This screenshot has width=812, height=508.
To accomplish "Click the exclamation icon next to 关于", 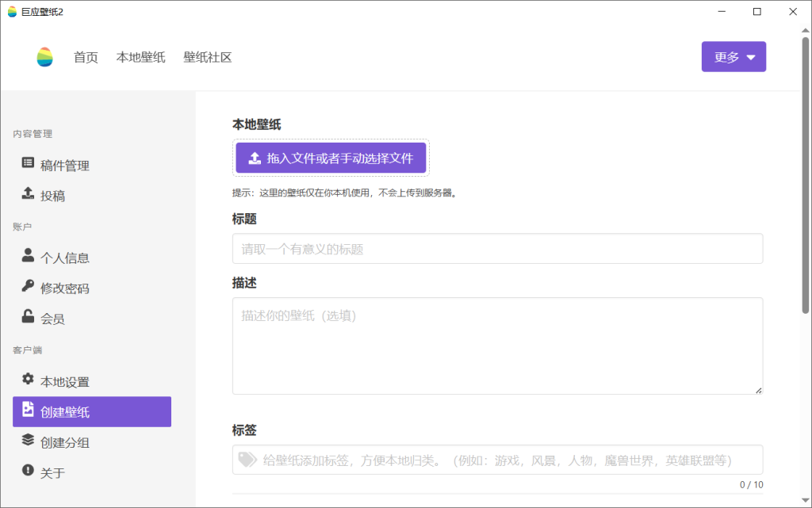I will pyautogui.click(x=27, y=472).
